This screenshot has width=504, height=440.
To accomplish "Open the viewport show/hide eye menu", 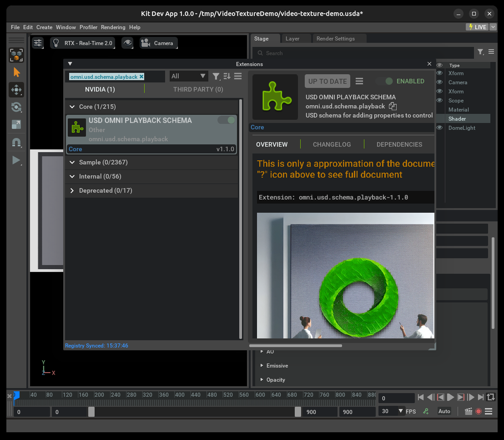I will (128, 43).
